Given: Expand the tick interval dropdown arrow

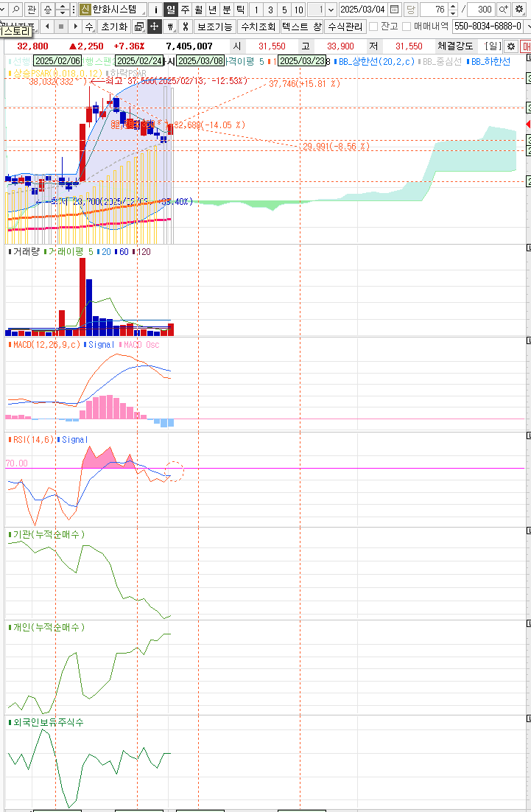Looking at the screenshot, I should [330, 10].
